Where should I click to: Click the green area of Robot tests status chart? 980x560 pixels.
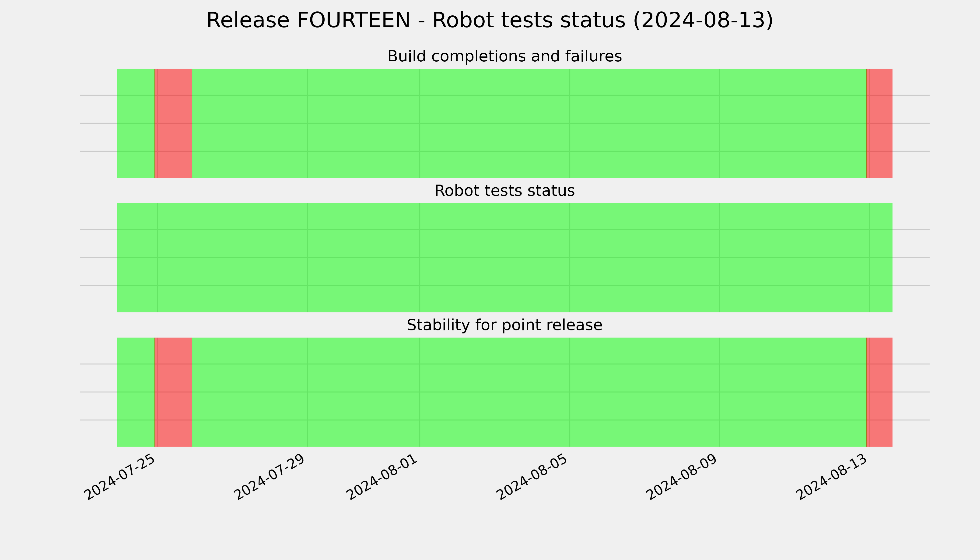[x=505, y=258]
